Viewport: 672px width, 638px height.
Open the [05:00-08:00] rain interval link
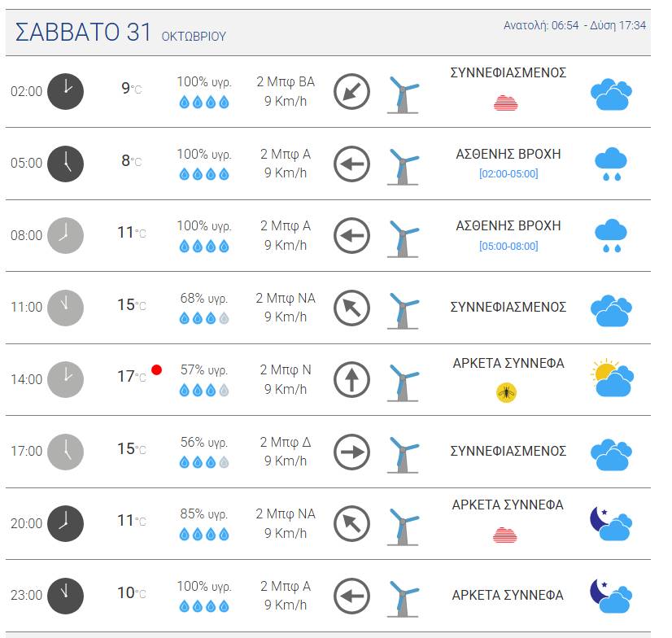508,246
